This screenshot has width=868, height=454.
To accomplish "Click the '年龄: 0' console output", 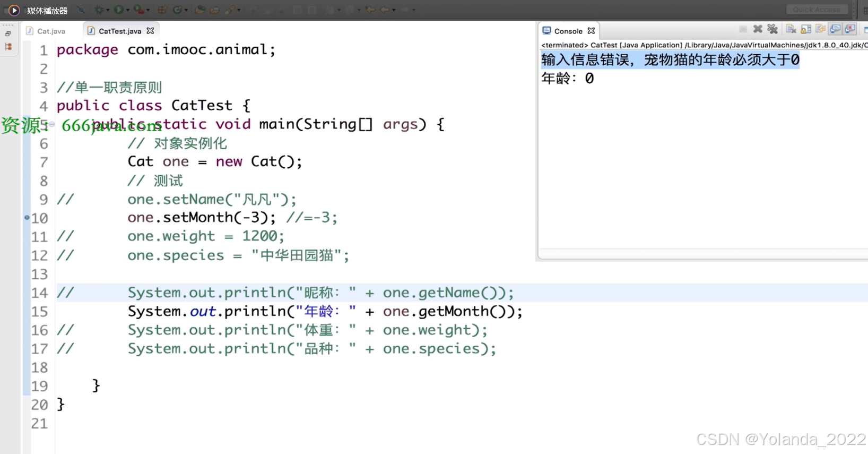I will 567,78.
